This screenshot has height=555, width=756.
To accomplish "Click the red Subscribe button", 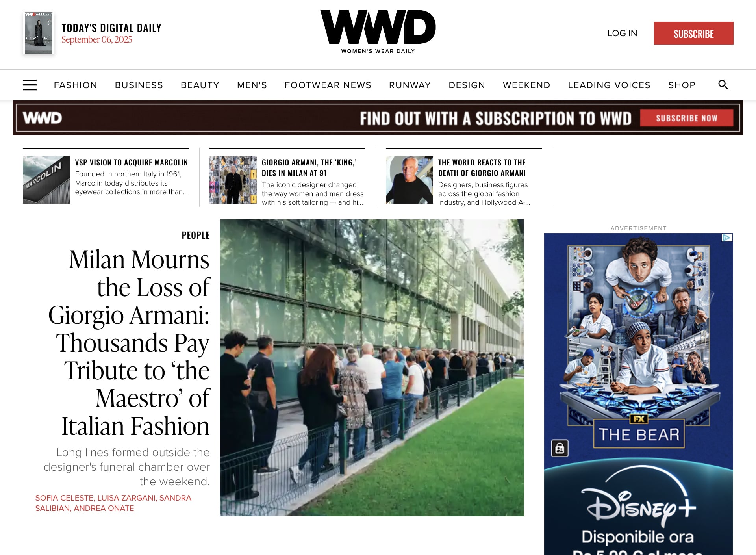I will click(x=693, y=33).
